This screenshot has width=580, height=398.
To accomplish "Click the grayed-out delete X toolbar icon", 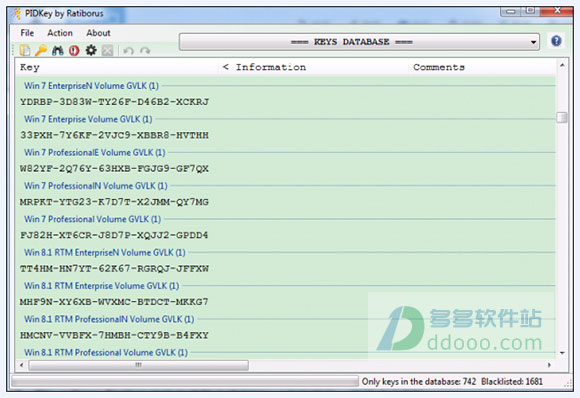I will 107,50.
